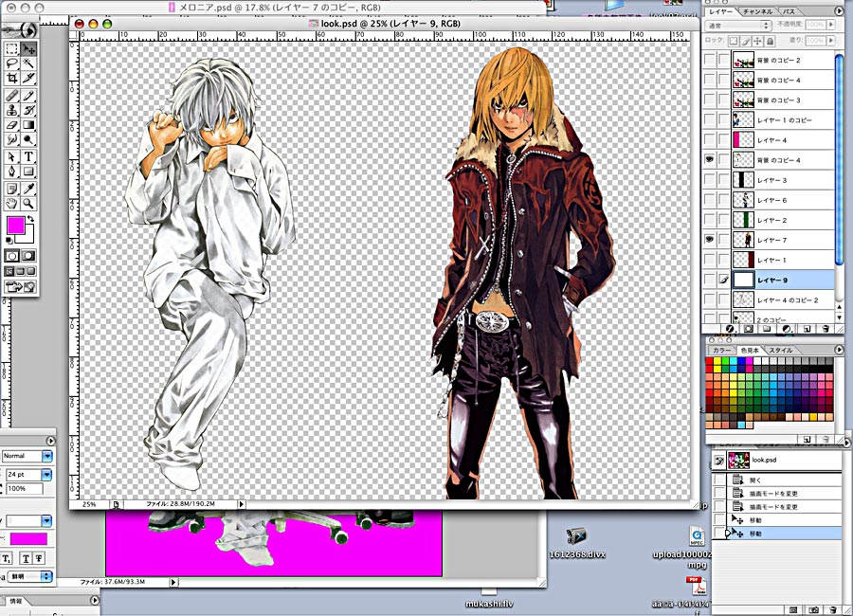853x616 pixels.
Task: Enable lock all padlock option
Action: (x=770, y=41)
